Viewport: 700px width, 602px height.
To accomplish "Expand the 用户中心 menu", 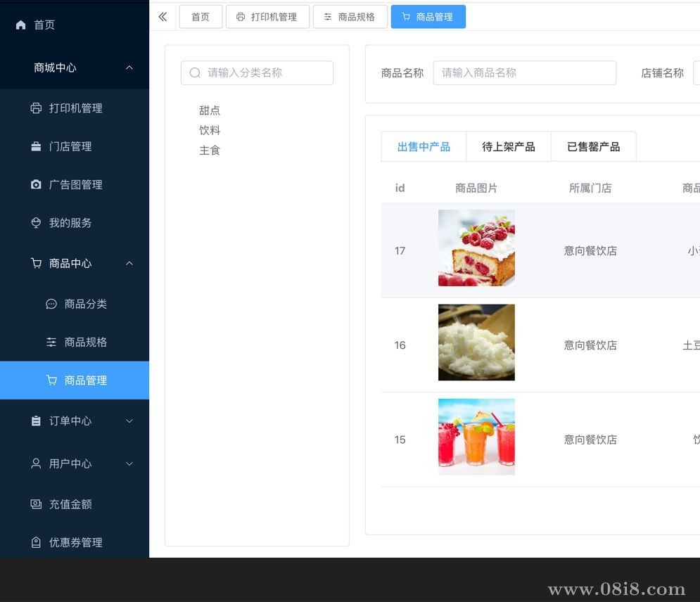I will click(129, 463).
